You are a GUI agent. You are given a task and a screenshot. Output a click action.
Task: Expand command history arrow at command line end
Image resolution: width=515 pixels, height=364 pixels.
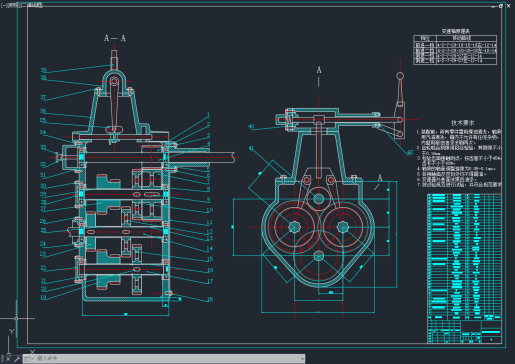(302, 359)
